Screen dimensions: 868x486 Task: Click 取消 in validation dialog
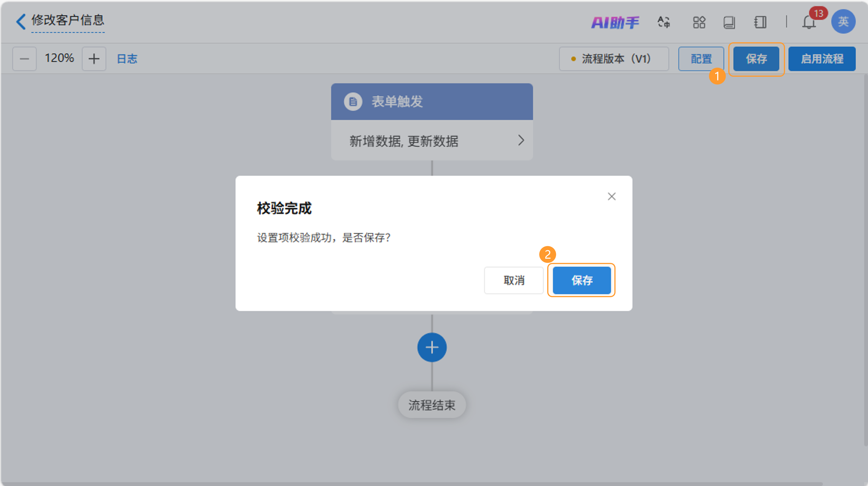point(513,280)
